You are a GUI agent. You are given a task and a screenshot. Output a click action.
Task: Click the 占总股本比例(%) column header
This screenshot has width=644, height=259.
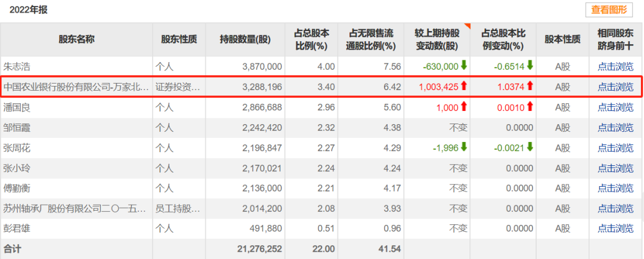[x=312, y=39]
